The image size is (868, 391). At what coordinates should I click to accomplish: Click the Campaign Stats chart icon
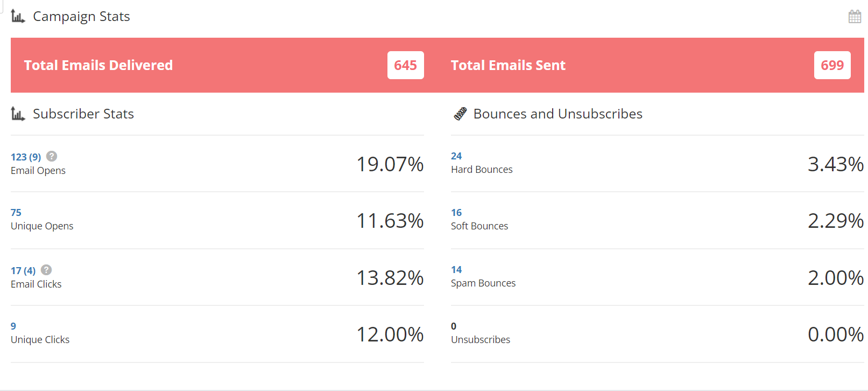pos(18,17)
